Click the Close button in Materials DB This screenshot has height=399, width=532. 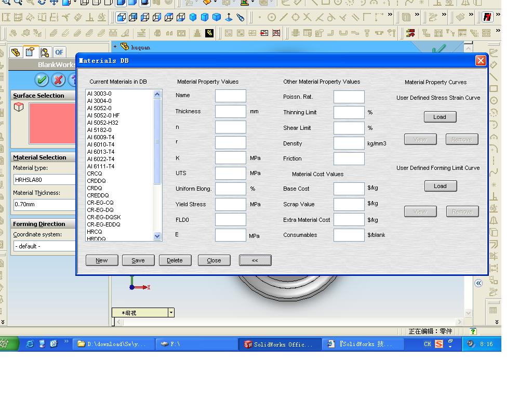(x=214, y=260)
